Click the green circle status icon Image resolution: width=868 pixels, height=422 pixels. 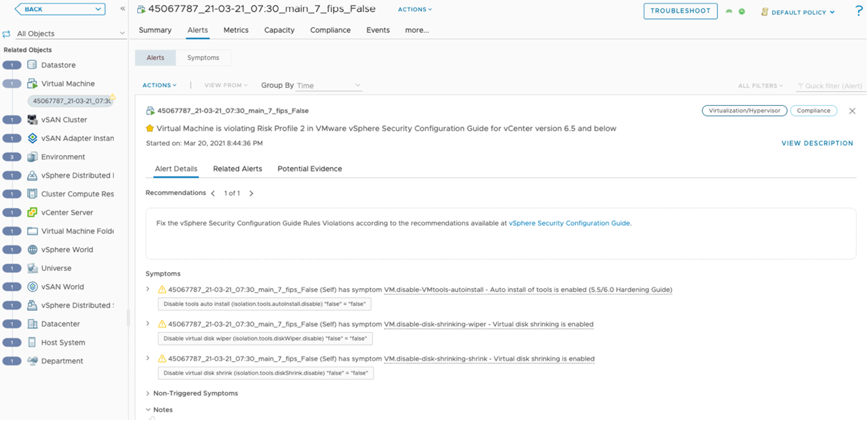[x=742, y=11]
